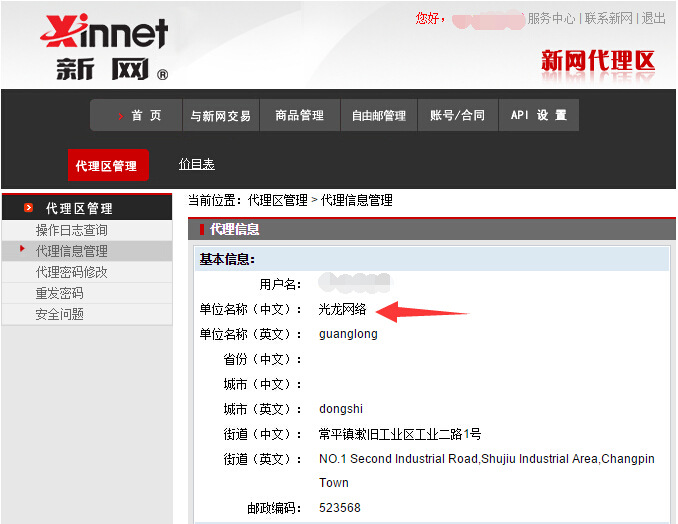Image resolution: width=678 pixels, height=524 pixels.
Task: Select the red 代理区管理 tab
Action: tap(107, 166)
